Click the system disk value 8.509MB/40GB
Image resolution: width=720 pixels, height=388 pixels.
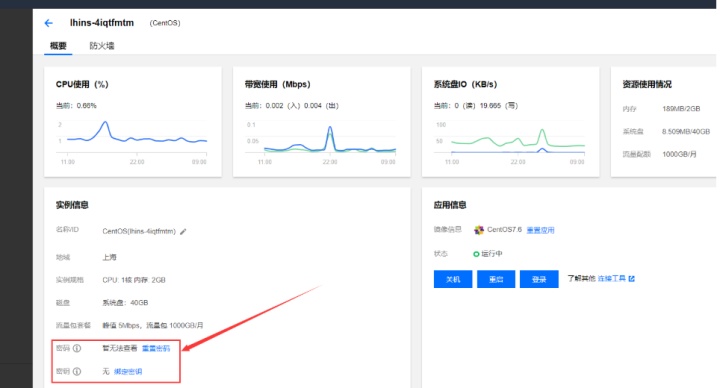686,131
